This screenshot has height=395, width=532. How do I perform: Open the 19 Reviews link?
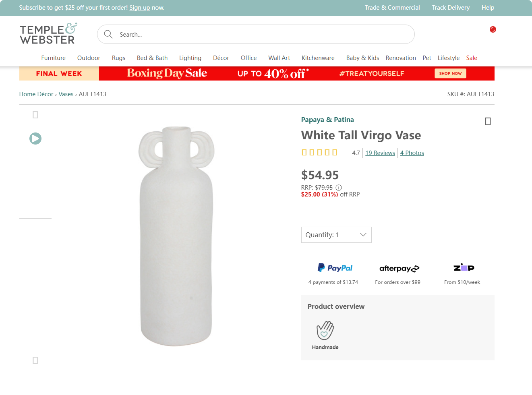pos(380,153)
